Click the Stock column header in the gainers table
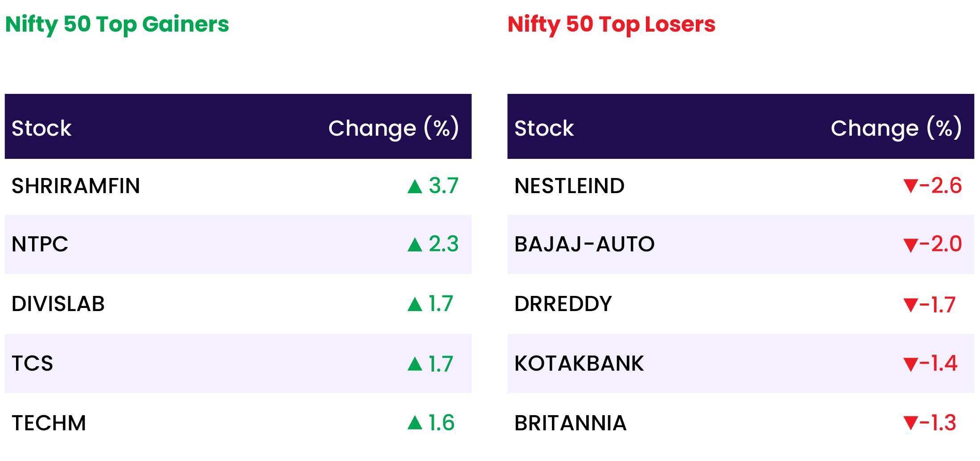 pos(41,128)
